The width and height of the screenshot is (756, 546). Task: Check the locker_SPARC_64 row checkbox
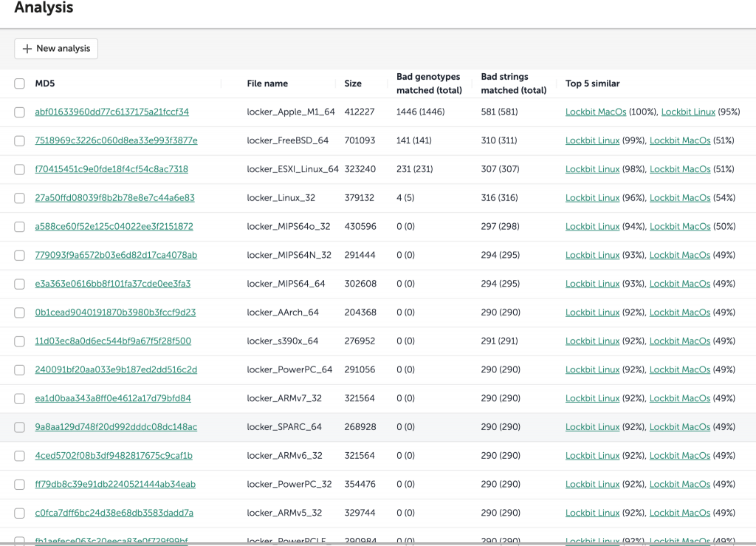(x=20, y=427)
